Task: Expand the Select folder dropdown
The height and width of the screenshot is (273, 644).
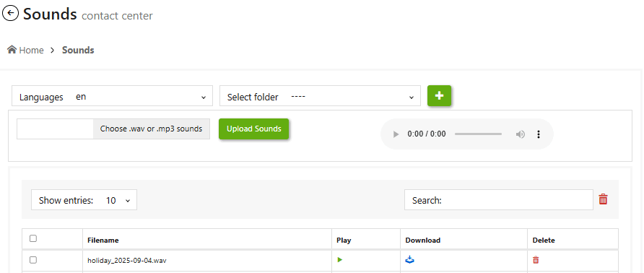Action: pos(320,96)
